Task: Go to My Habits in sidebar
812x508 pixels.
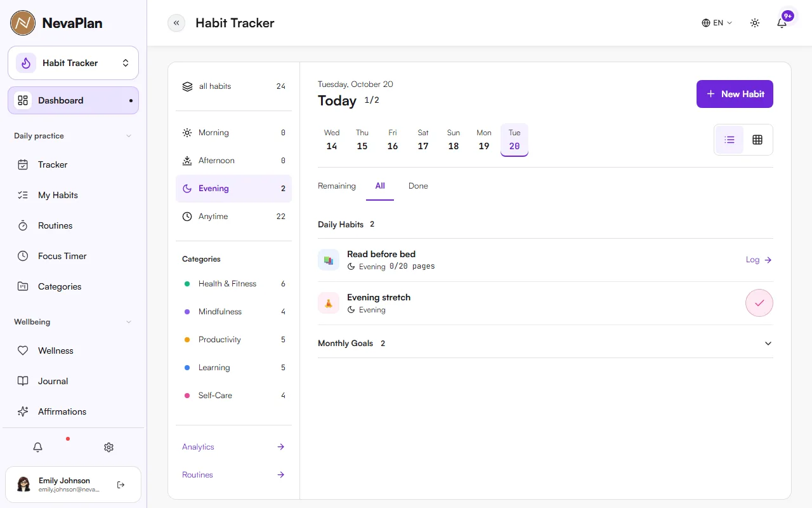Action: tap(73, 195)
